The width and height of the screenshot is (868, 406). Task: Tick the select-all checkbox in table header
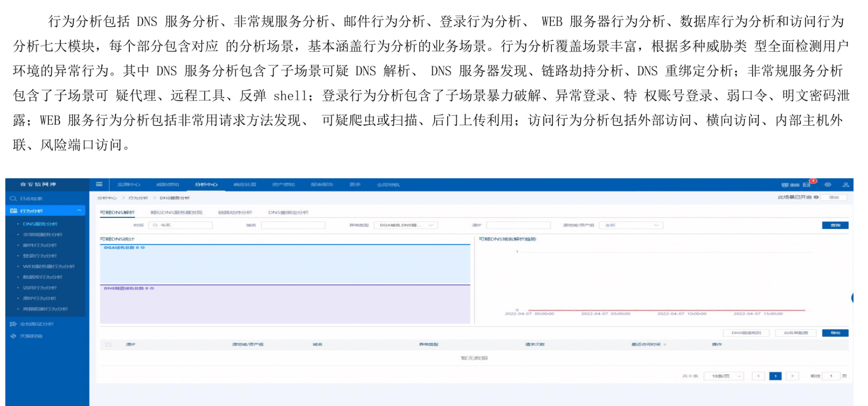point(108,344)
